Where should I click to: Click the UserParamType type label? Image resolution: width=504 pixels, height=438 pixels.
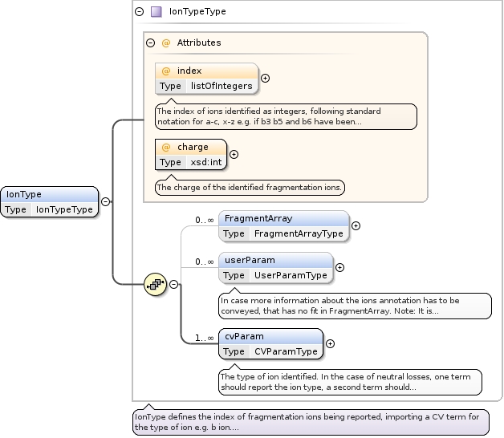290,275
